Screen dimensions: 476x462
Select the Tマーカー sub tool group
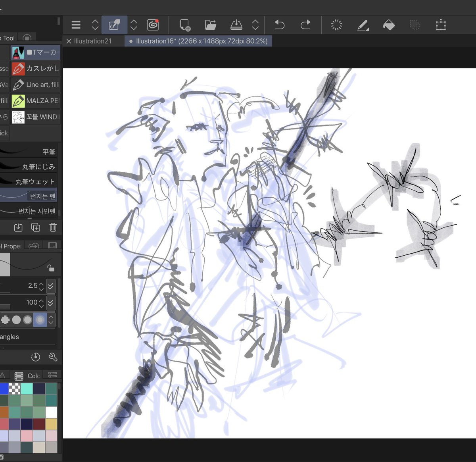tap(35, 52)
